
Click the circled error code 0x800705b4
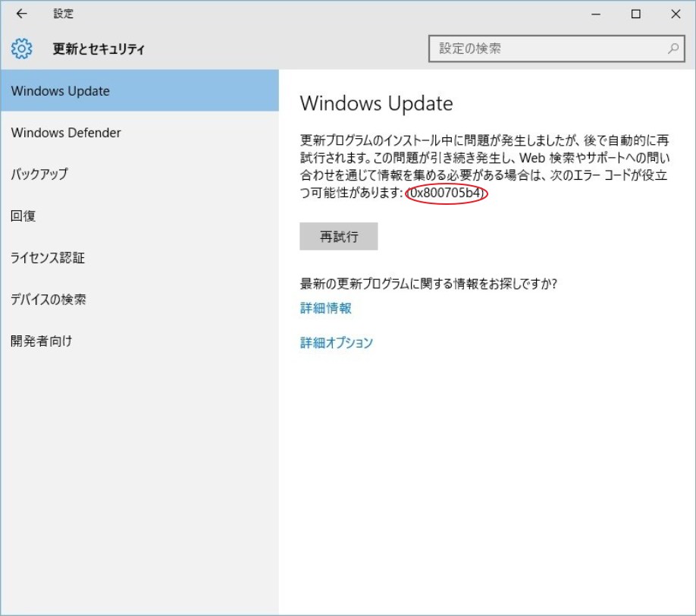447,195
